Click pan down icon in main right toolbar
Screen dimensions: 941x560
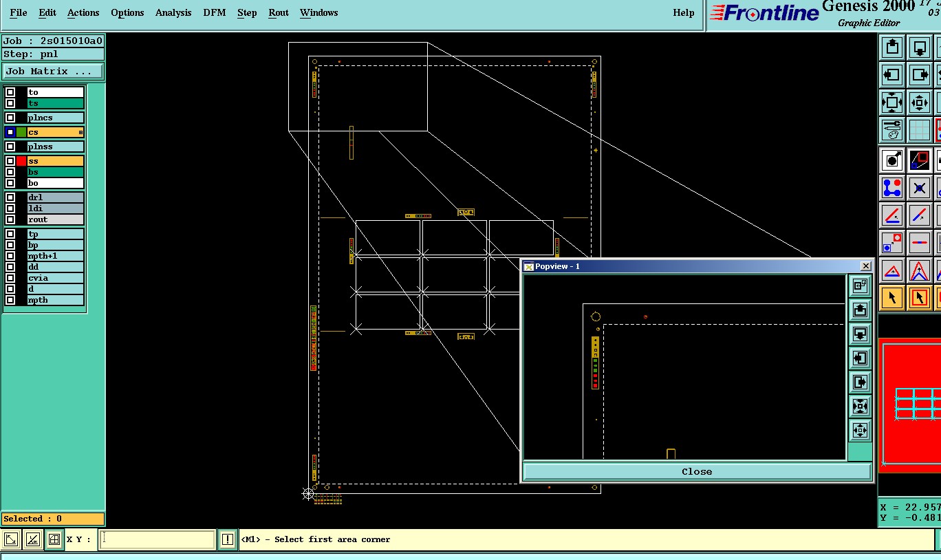point(920,47)
